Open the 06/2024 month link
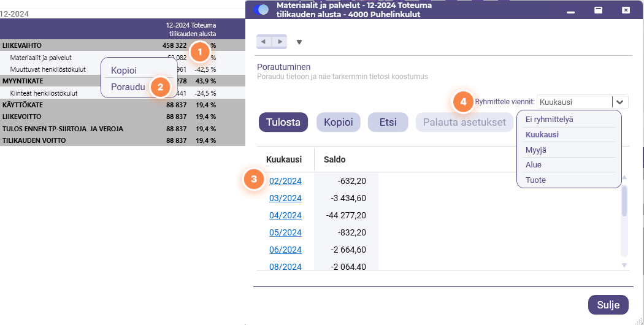 click(285, 250)
